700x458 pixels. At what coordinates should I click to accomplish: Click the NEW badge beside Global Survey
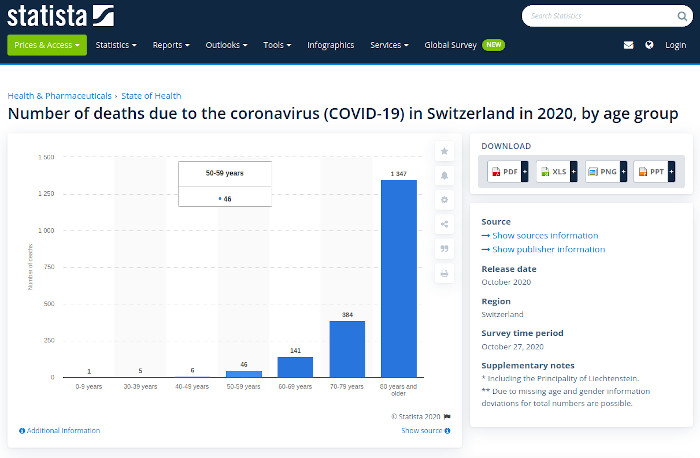(493, 45)
